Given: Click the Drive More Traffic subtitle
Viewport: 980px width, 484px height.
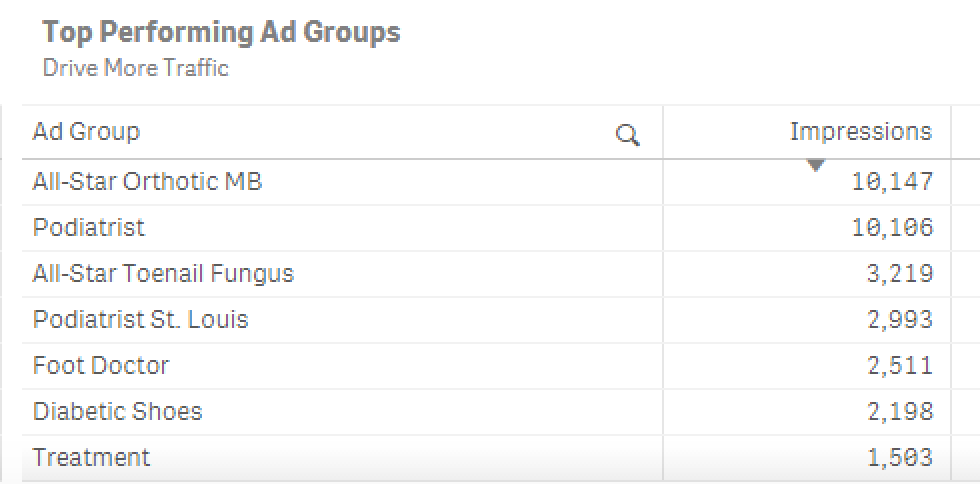Looking at the screenshot, I should (136, 68).
